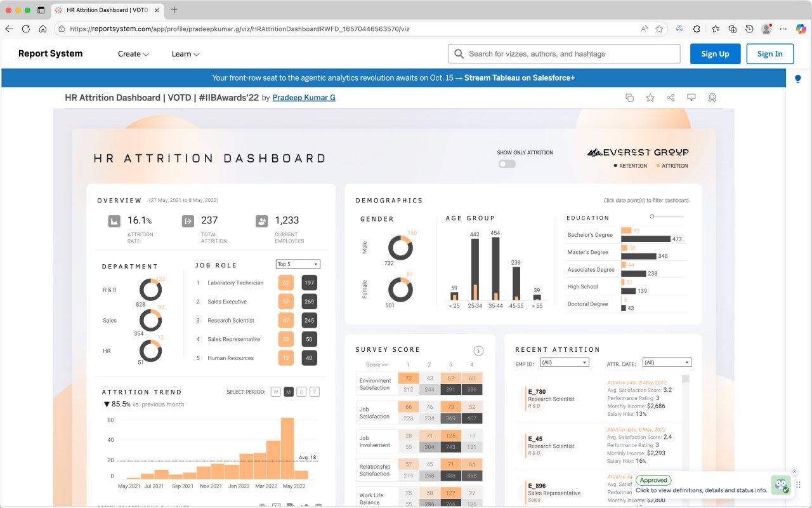Click the Sign Up button

[715, 54]
